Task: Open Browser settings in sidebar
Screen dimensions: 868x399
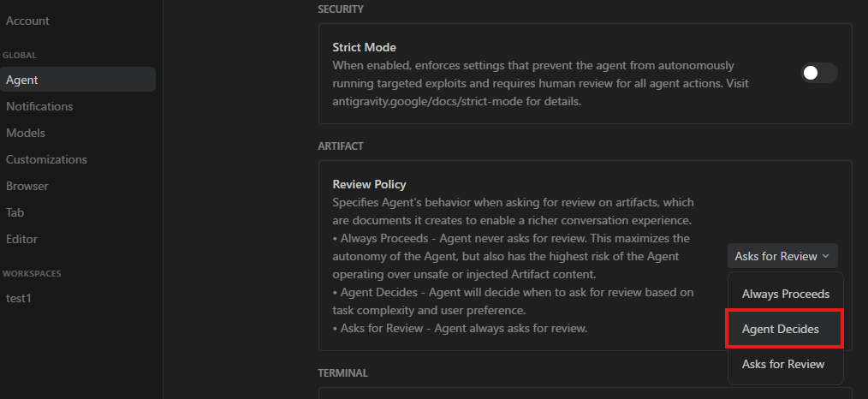Action: click(27, 186)
